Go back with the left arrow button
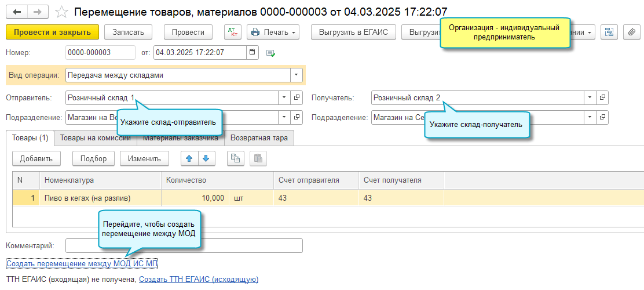Viewport: 644px width, 290px height. coord(17,12)
